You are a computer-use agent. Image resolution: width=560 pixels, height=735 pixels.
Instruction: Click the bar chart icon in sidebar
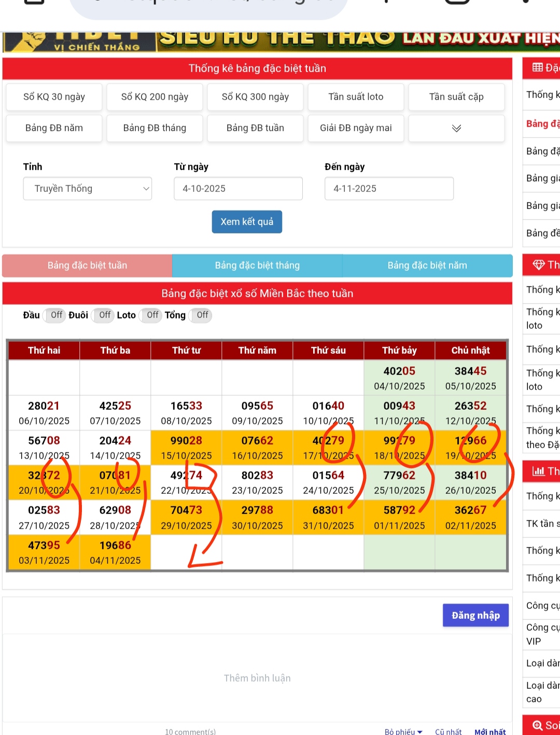coord(539,471)
